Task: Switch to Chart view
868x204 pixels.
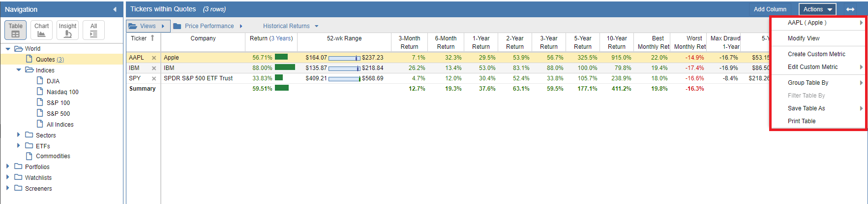Action: (41, 30)
